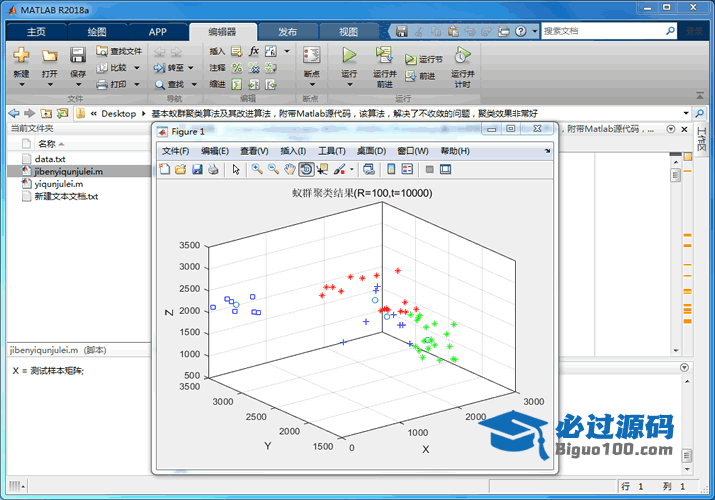The image size is (715, 500).
Task: Toggle the Brush data tool
Action: [339, 170]
